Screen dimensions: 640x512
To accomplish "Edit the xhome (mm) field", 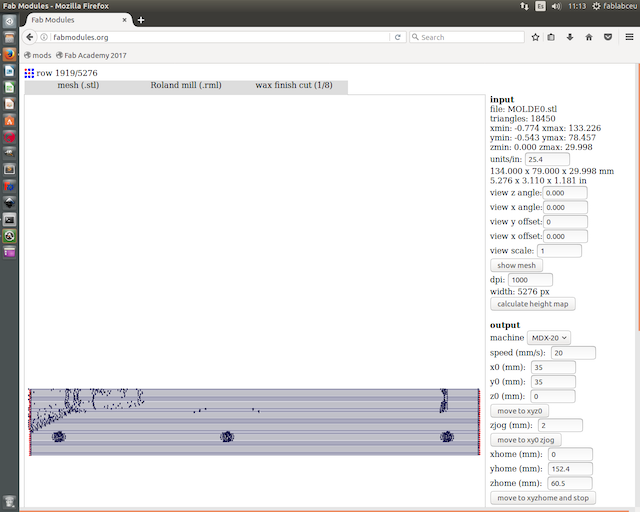I will pyautogui.click(x=570, y=454).
